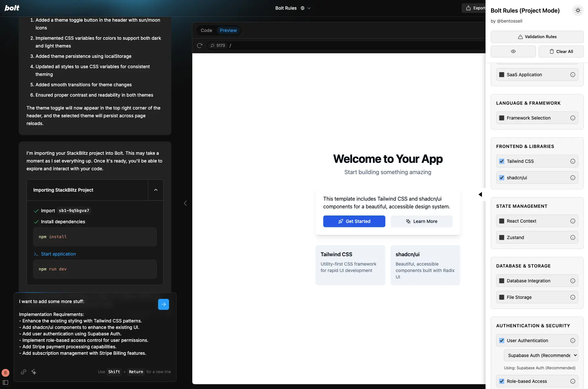Attach a file using the link icon
Viewport: 588px width, 389px height.
pyautogui.click(x=24, y=372)
